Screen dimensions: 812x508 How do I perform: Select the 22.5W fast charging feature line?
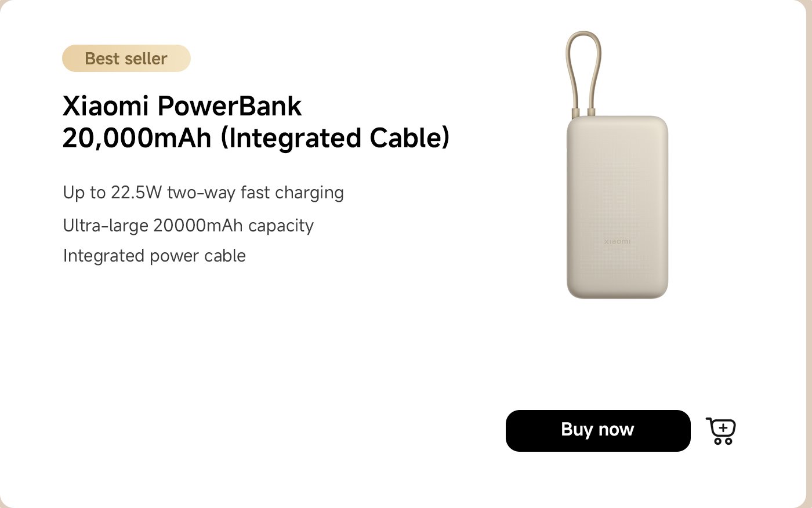203,192
